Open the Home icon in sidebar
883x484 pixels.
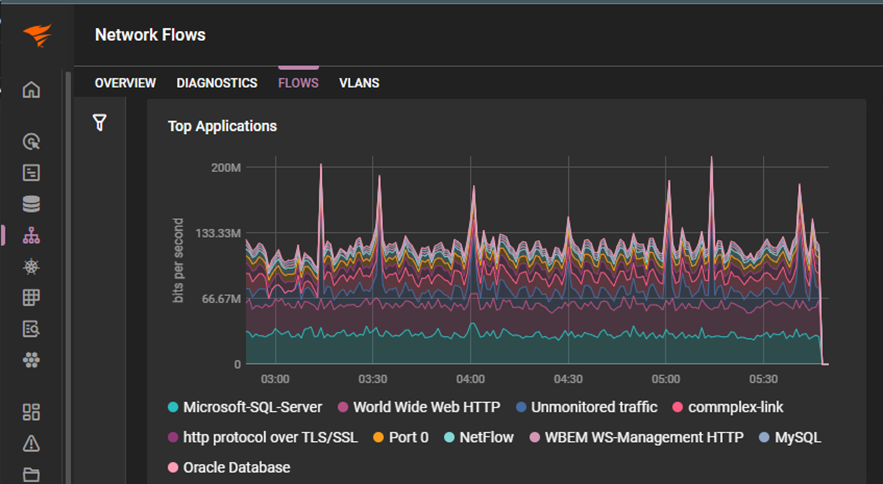tap(32, 90)
